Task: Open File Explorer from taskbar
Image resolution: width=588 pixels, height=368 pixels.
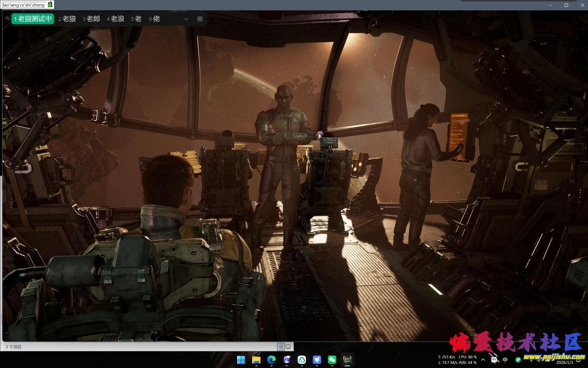Action: click(x=256, y=360)
